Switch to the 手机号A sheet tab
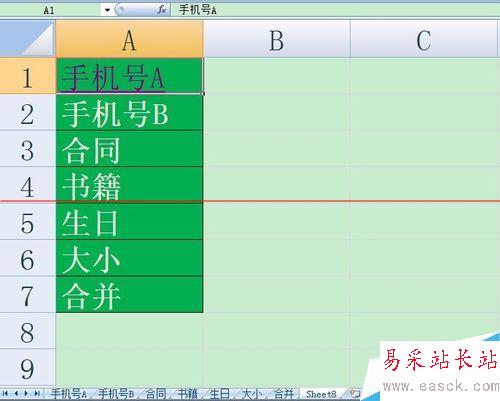This screenshot has width=500, height=401. [x=69, y=394]
